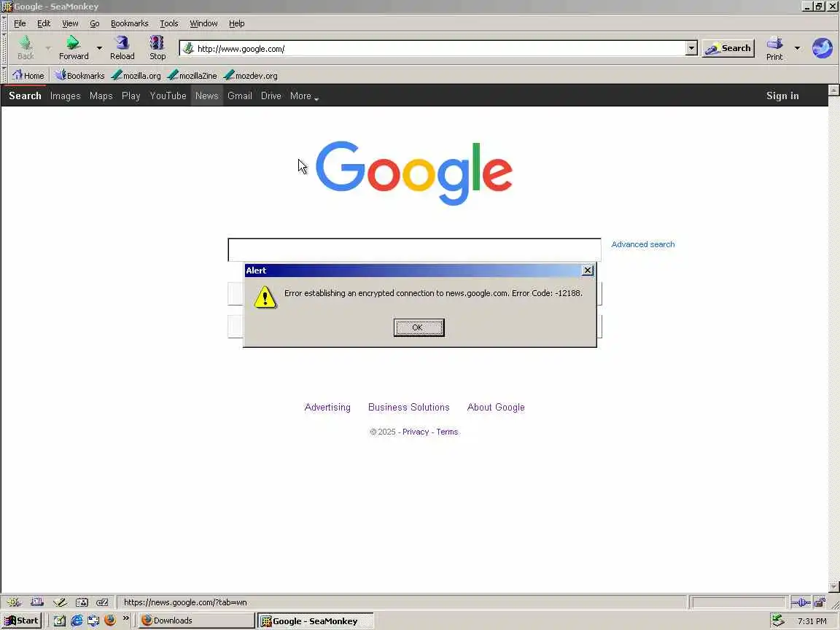Image resolution: width=840 pixels, height=630 pixels.
Task: Click the security padlock status icon
Action: 820,603
